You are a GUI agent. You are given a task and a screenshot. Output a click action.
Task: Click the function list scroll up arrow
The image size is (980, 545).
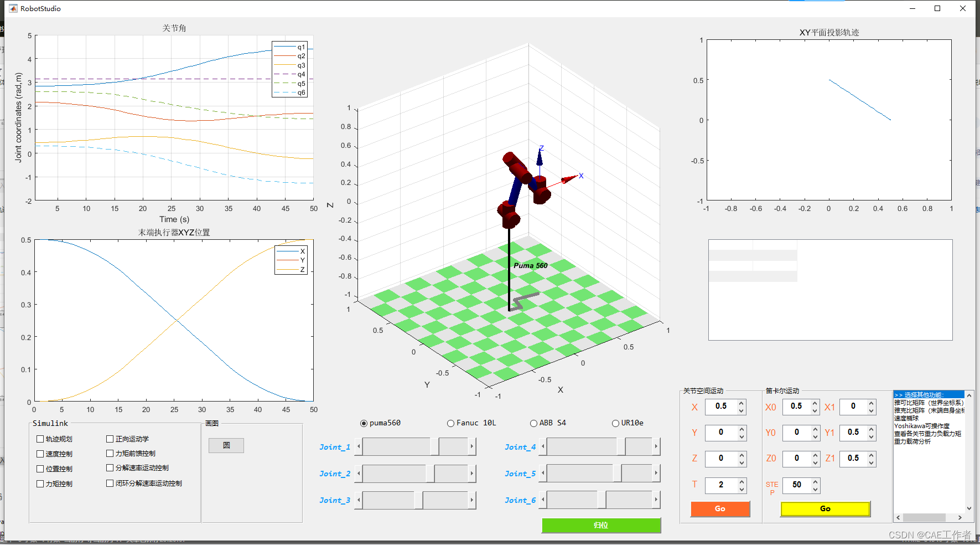pyautogui.click(x=969, y=395)
